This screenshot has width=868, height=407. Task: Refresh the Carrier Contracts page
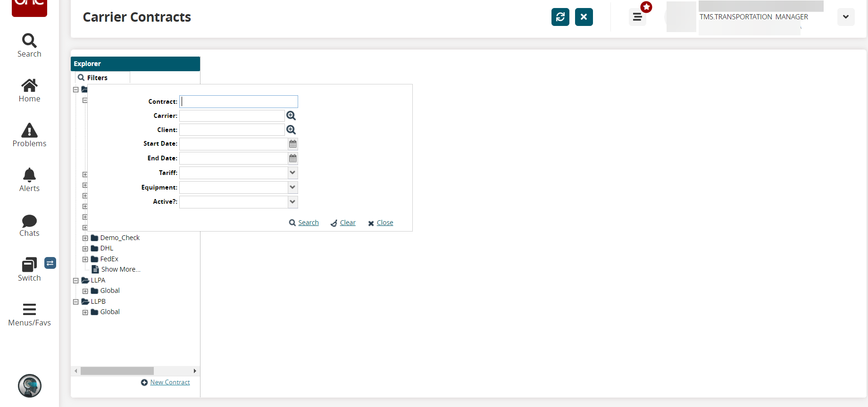(x=560, y=17)
